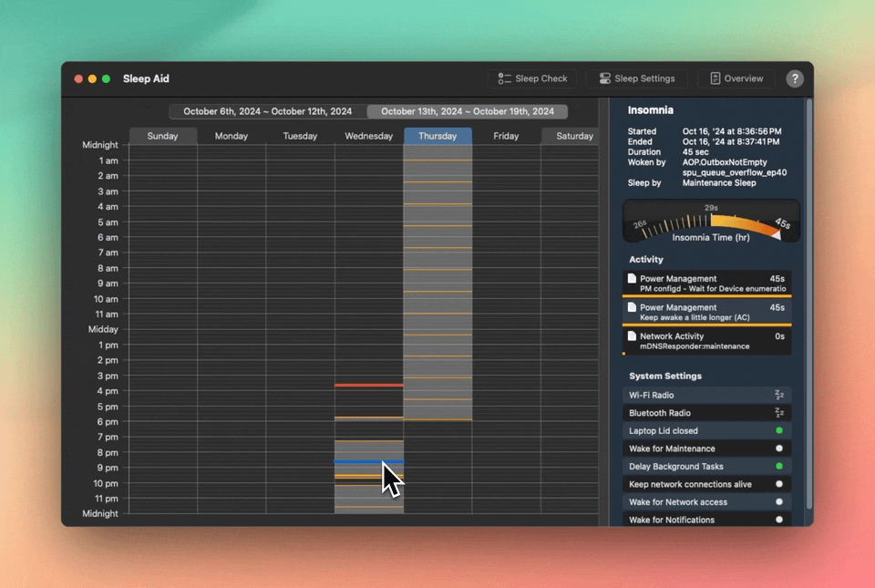The width and height of the screenshot is (875, 588).
Task: Click the Insomnia Time gauge
Action: pos(711,222)
